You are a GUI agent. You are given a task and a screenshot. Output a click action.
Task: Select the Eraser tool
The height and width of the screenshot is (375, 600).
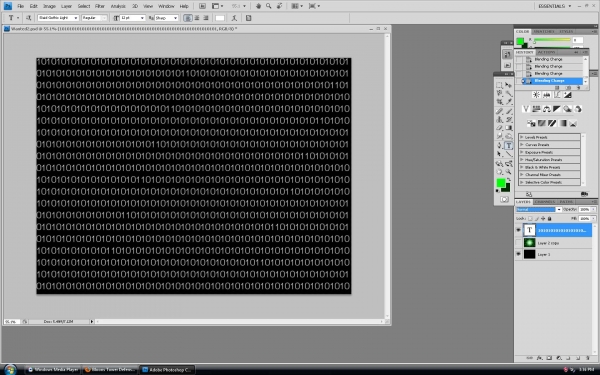pyautogui.click(x=499, y=128)
